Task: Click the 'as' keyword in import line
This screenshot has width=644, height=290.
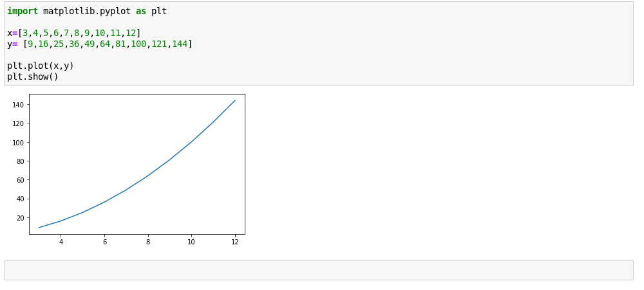Action: tap(141, 11)
